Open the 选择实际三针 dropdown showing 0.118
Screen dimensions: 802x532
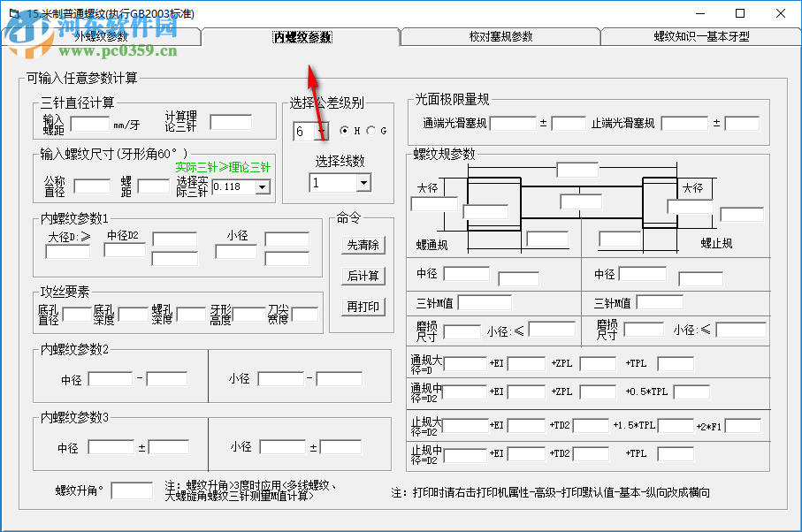point(262,187)
